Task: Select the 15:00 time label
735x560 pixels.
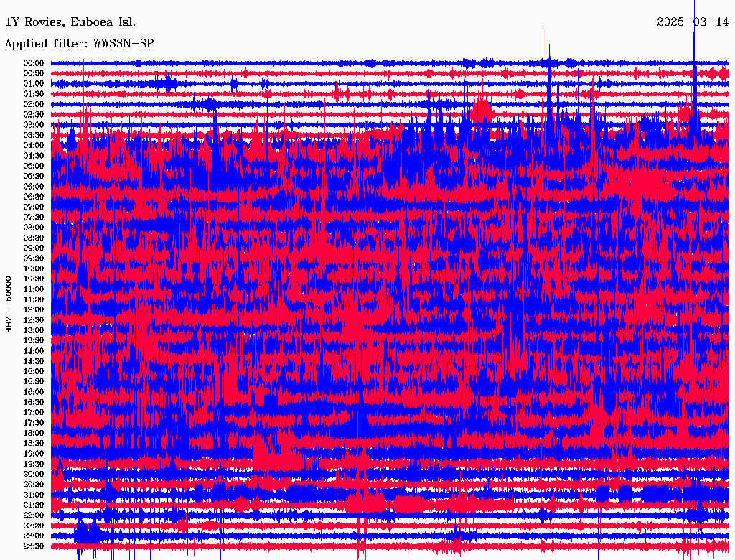Action: [x=33, y=371]
